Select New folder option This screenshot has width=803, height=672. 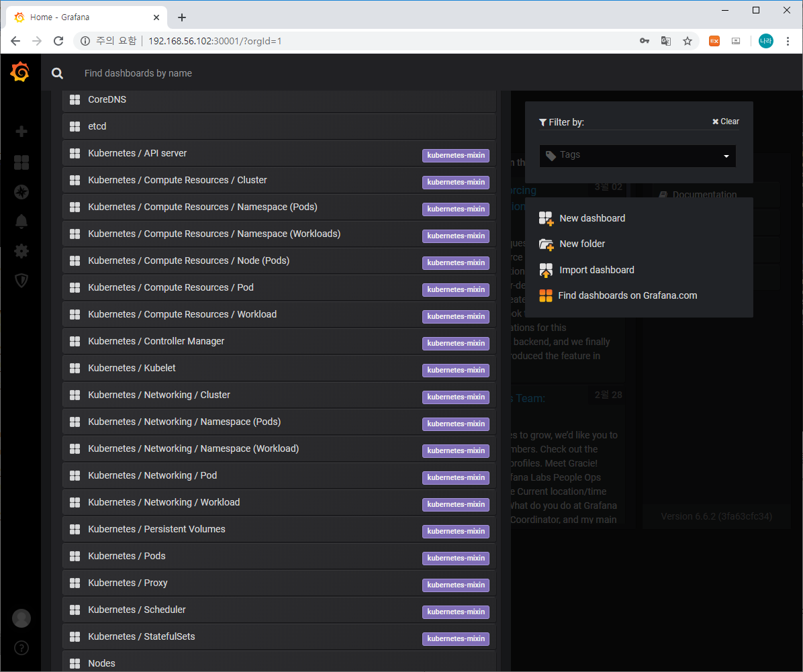pos(581,244)
